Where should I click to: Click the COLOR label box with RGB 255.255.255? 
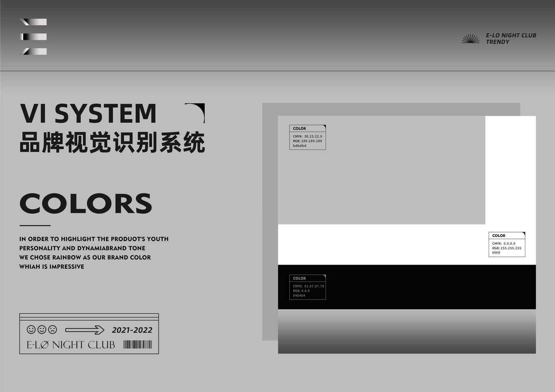(x=507, y=244)
